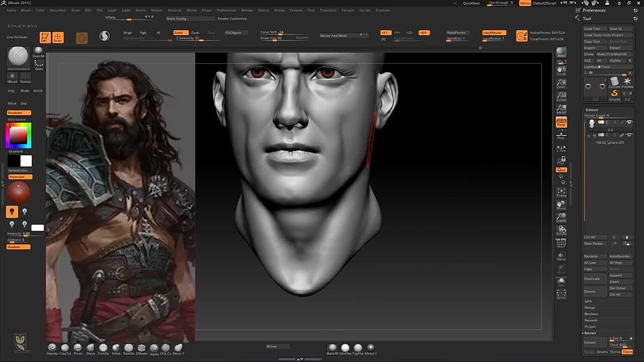Toggle PolyF polyframe display
Image resolution: width=644 pixels, height=362 pixels.
(561, 244)
